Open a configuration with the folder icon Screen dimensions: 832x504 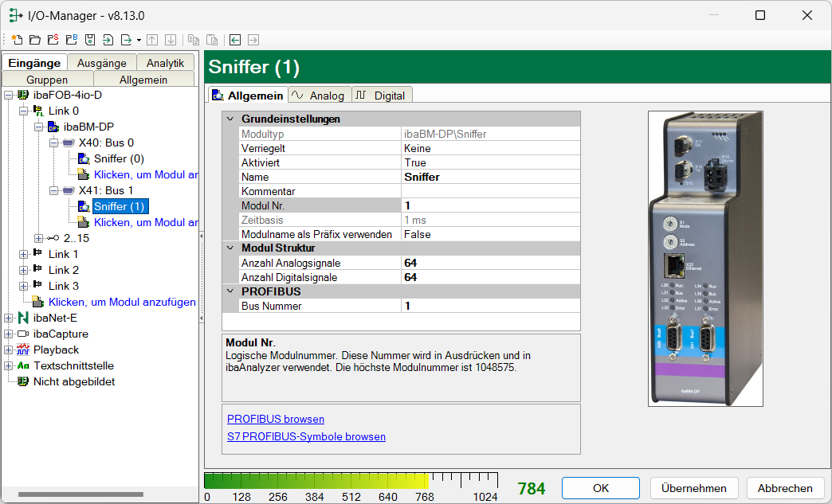click(35, 40)
